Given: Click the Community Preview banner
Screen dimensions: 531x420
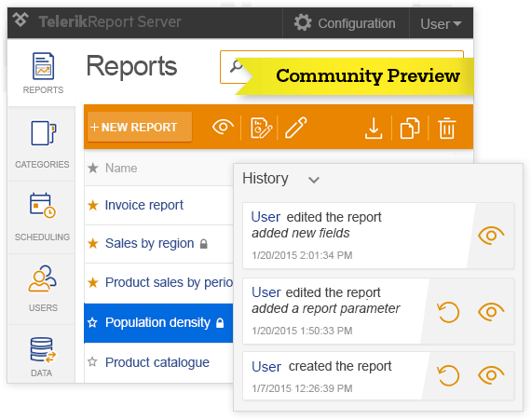Looking at the screenshot, I should tap(355, 75).
